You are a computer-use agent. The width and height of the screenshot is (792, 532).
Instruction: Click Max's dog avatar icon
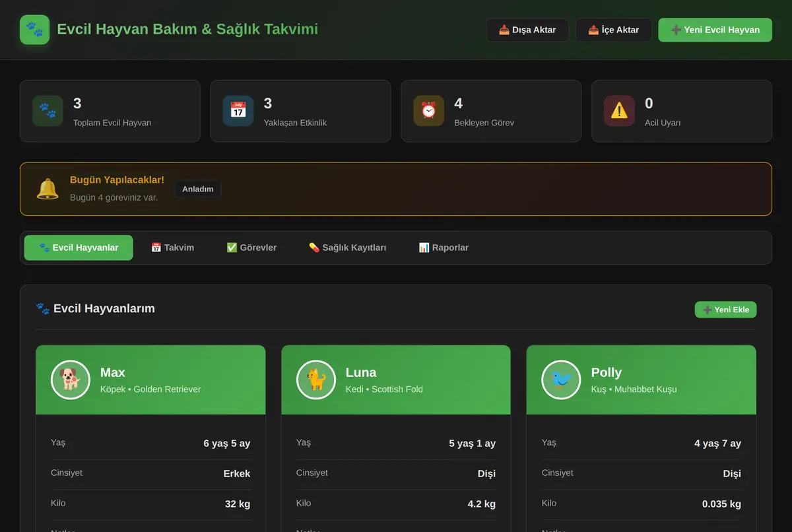[71, 380]
